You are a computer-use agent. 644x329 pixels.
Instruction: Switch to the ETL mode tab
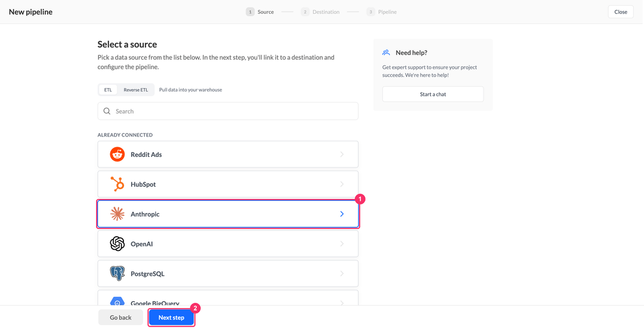point(108,89)
